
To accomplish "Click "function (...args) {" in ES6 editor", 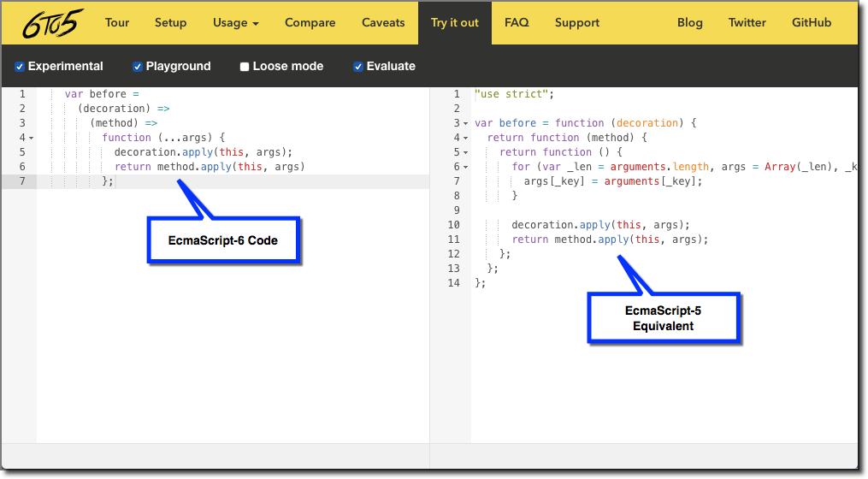I will click(163, 138).
